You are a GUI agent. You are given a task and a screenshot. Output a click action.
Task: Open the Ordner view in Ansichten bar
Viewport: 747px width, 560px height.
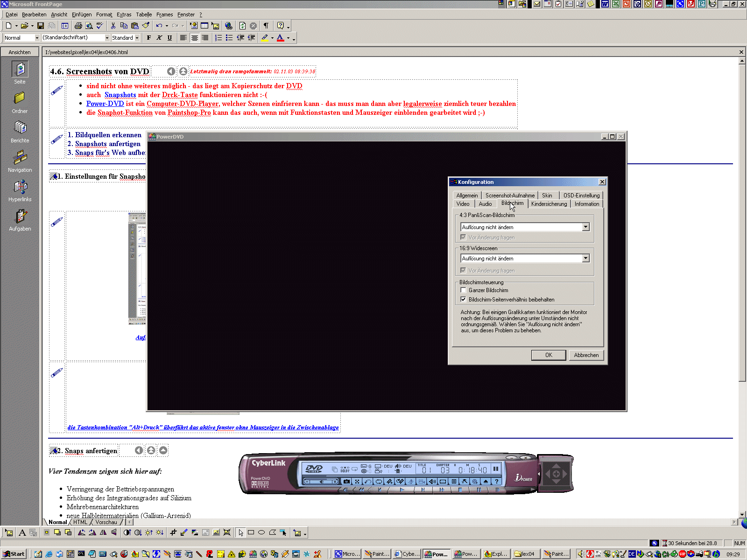pyautogui.click(x=20, y=102)
